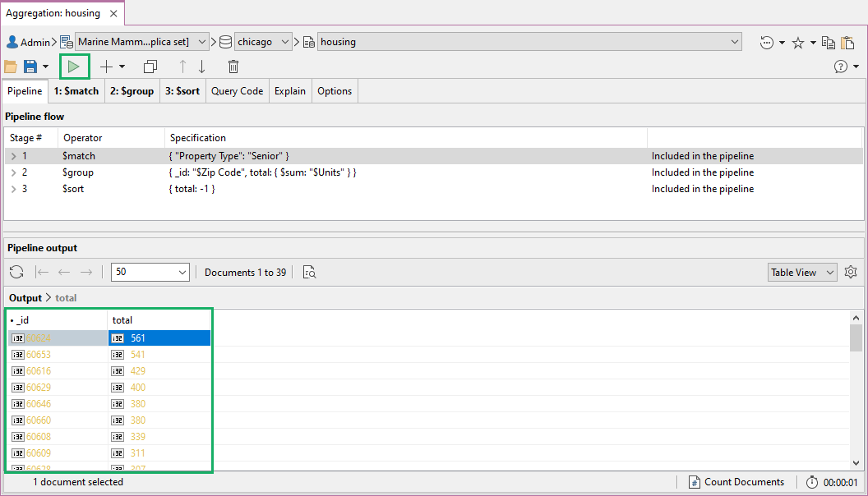Delete the selected pipeline stage
868x496 pixels.
point(233,66)
